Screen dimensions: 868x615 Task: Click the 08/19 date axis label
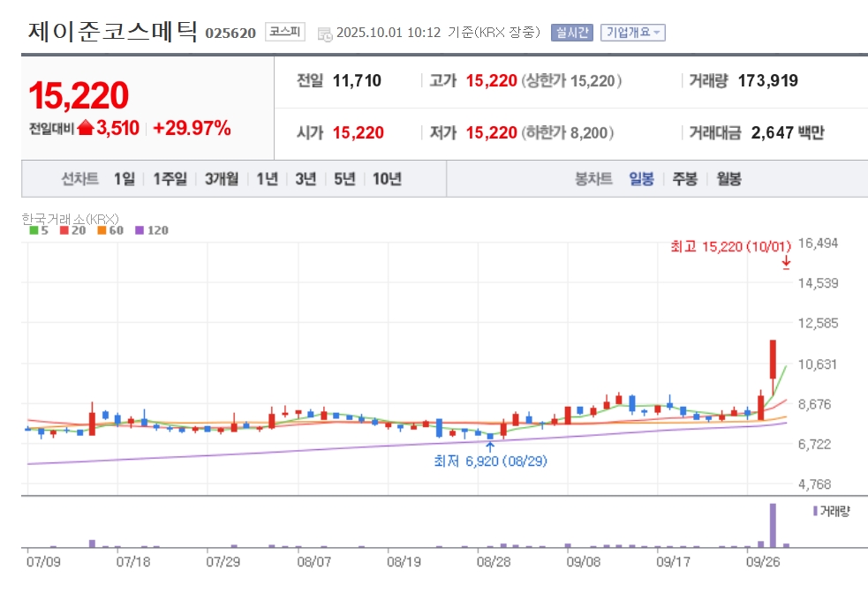coord(404,562)
